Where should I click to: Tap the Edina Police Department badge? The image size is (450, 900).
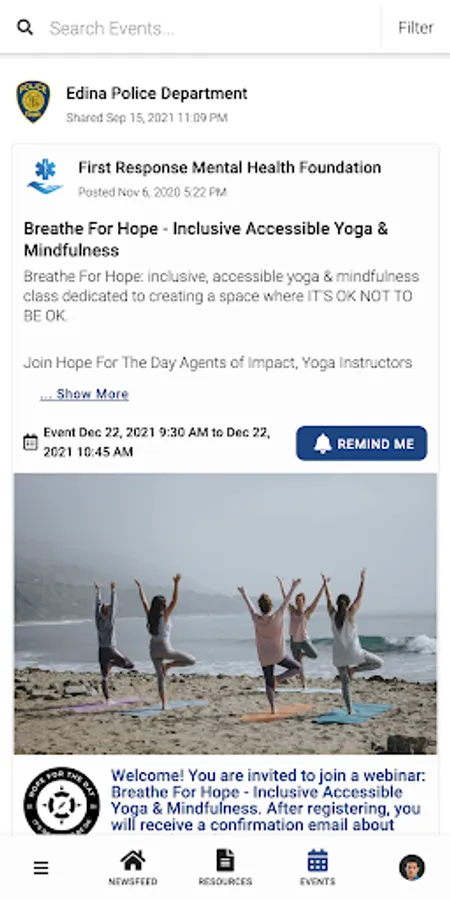(33, 102)
